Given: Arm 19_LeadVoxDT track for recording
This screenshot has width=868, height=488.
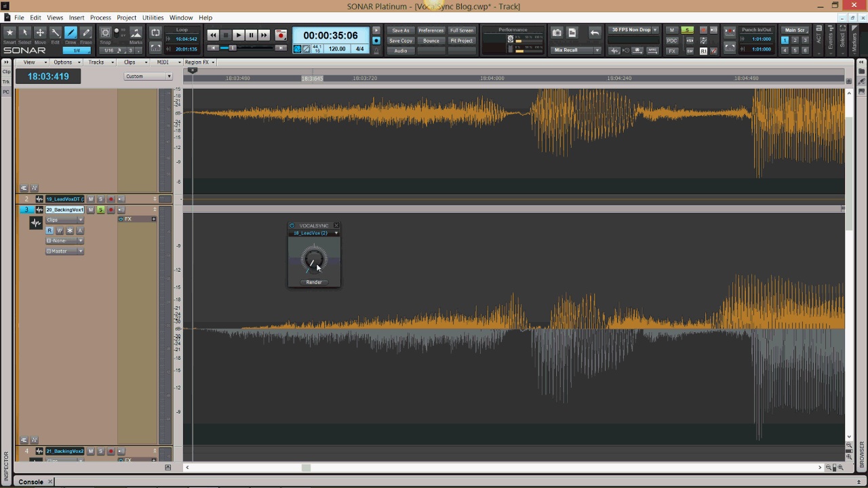Looking at the screenshot, I should coord(111,199).
